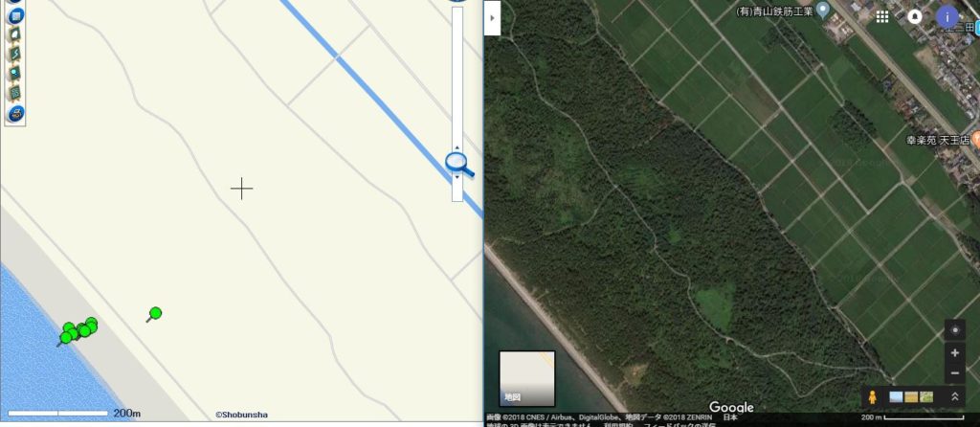This screenshot has width=980, height=427.
Task: Open the Google apps grid menu
Action: 881,17
